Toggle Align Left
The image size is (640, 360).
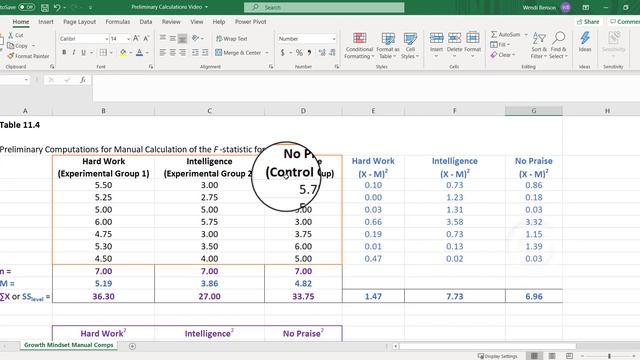(163, 53)
